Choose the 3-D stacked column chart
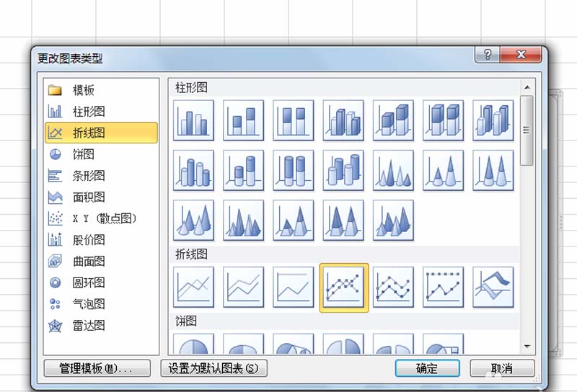The width and height of the screenshot is (577, 392). click(393, 120)
